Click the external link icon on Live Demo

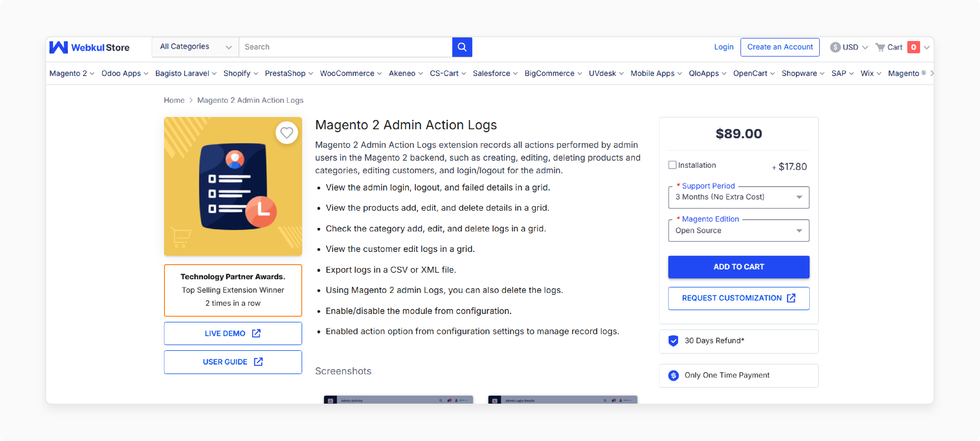click(x=256, y=333)
